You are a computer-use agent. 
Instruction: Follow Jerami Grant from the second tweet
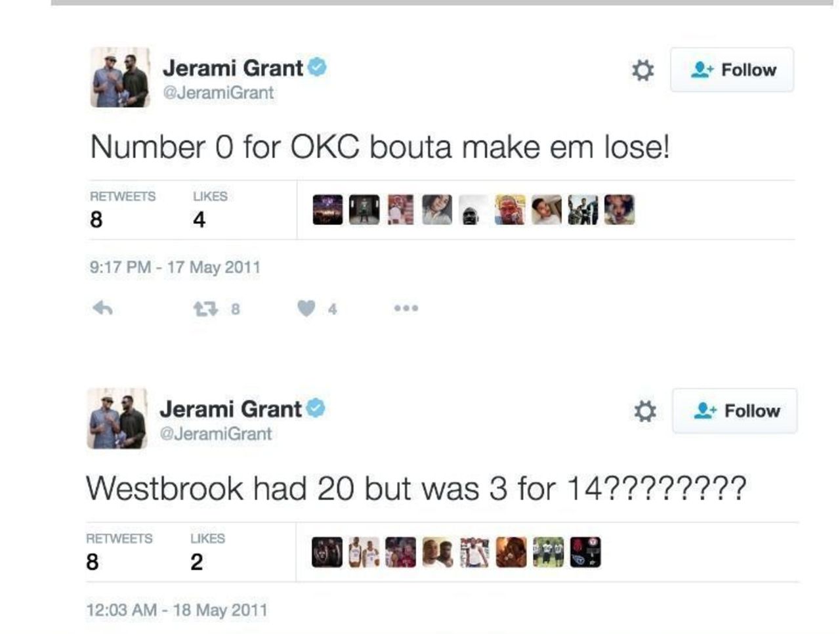tap(735, 411)
